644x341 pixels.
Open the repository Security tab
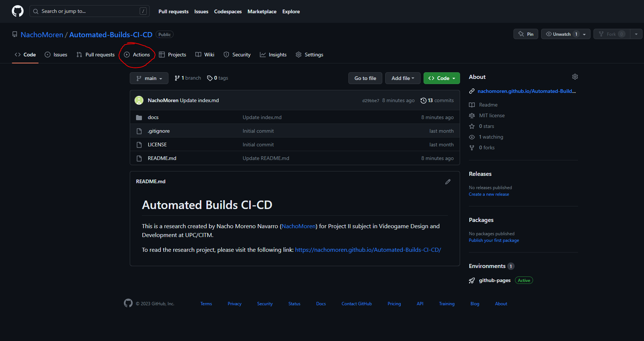tap(237, 55)
